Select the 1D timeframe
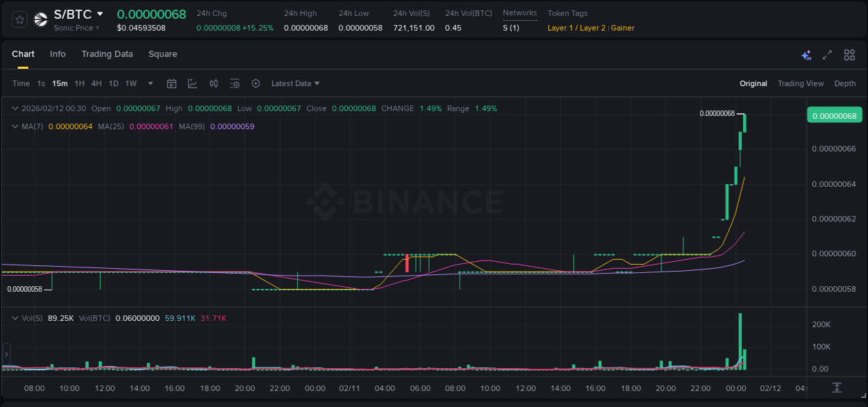This screenshot has height=407, width=868. (113, 83)
